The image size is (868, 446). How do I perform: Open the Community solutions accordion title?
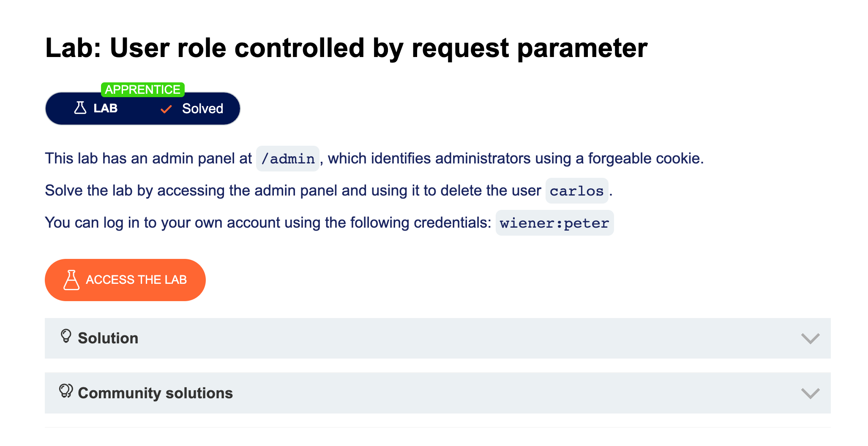156,393
